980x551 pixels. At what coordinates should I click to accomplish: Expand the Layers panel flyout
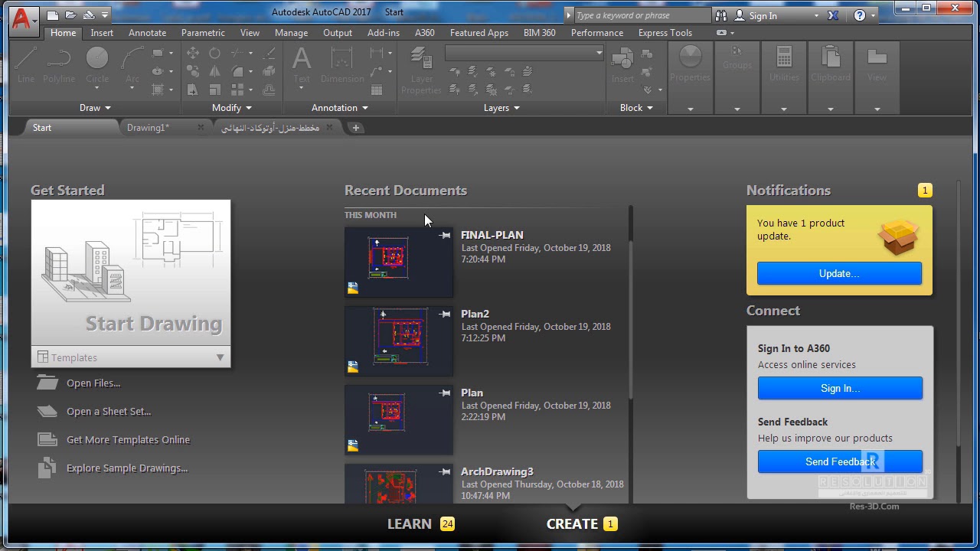tap(501, 108)
